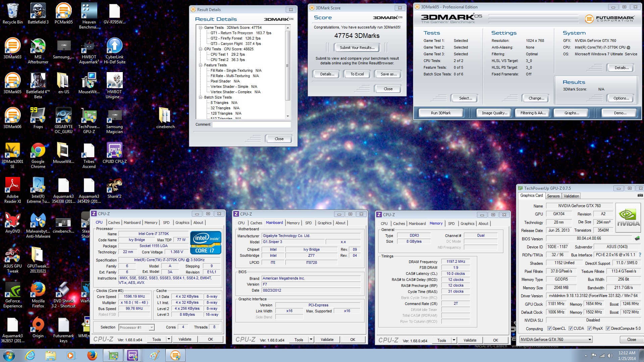The height and width of the screenshot is (362, 644).
Task: Open Image Quality button in 3DMark05
Action: [494, 113]
